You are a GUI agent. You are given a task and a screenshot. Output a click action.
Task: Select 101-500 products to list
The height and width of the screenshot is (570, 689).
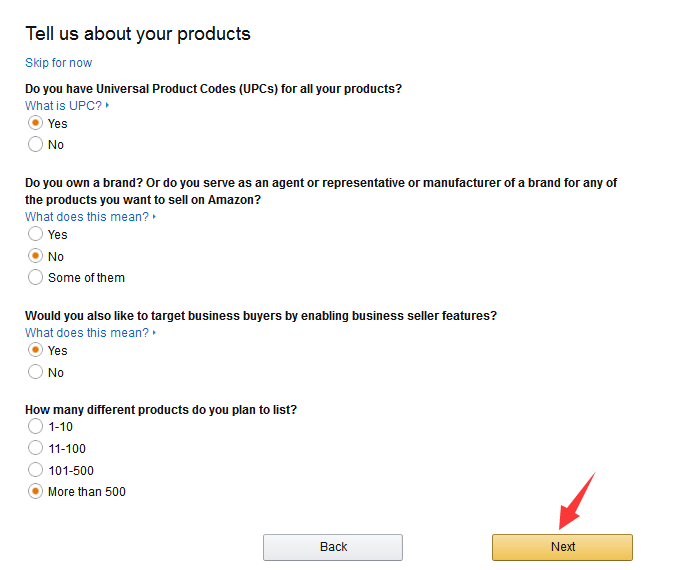(x=36, y=470)
